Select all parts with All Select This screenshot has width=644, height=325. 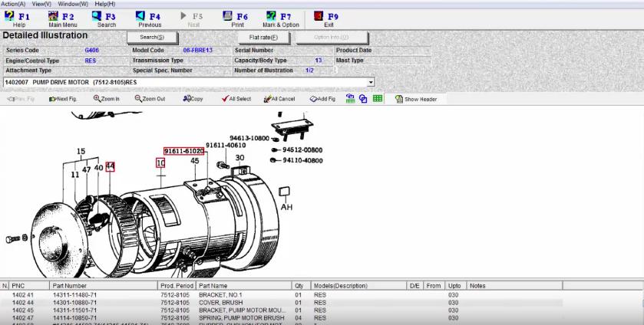(x=236, y=99)
